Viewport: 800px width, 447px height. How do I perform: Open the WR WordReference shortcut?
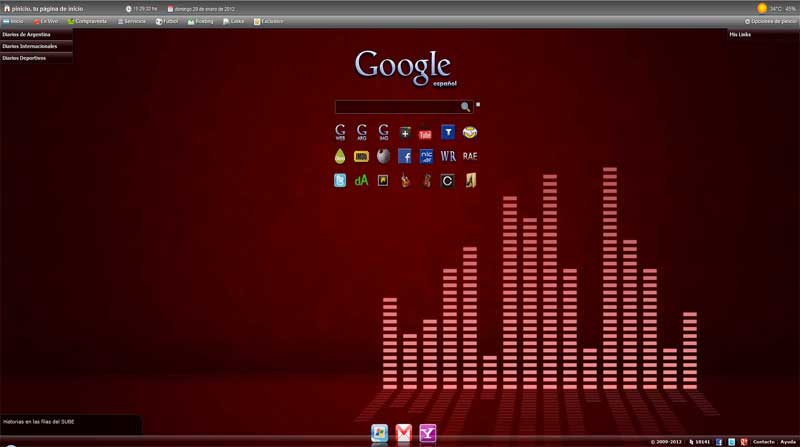pos(448,156)
